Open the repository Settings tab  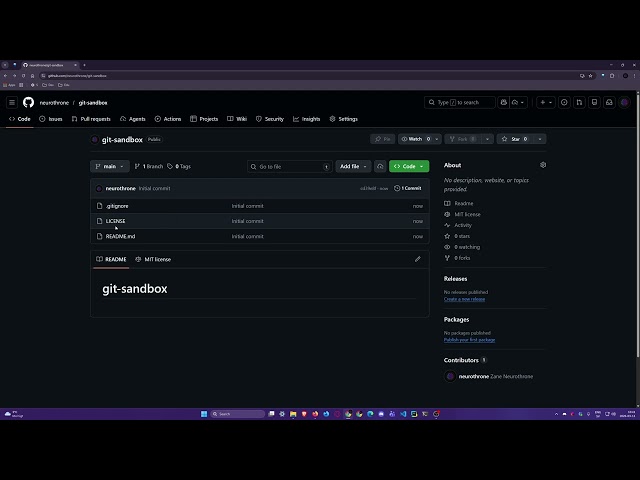[344, 119]
